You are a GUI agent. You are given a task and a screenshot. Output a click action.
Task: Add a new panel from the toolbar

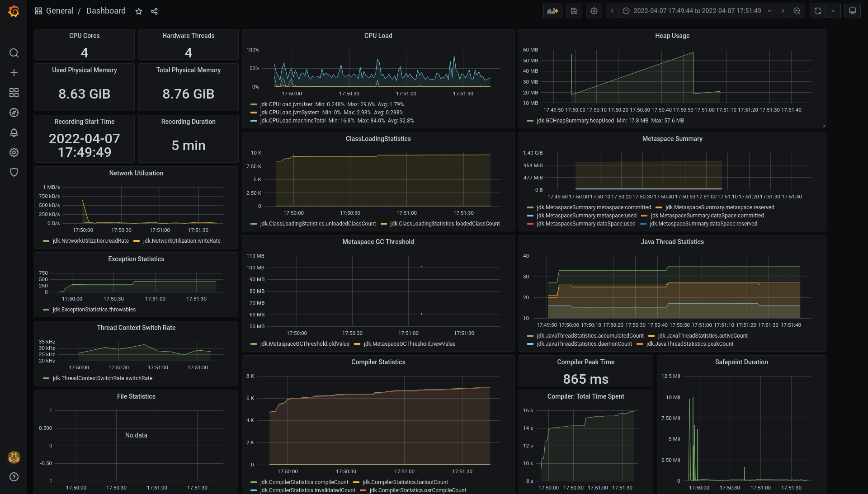click(552, 10)
